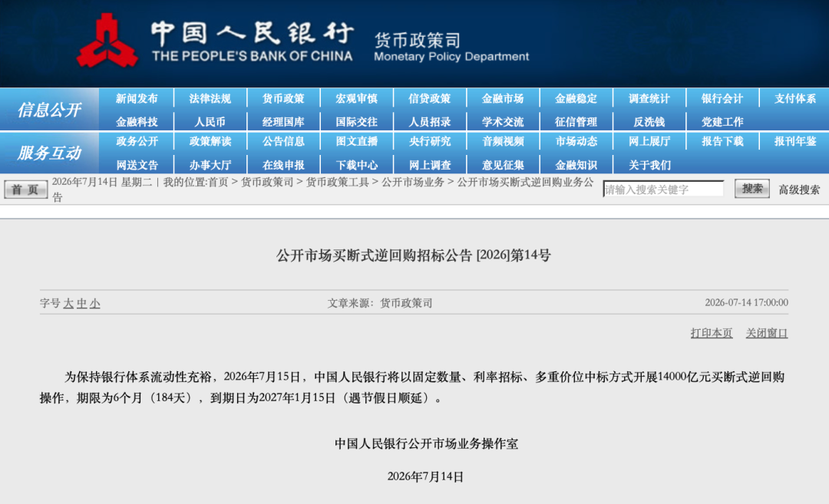Select 图文直播 navigation item
This screenshot has width=829, height=504.
tap(356, 142)
